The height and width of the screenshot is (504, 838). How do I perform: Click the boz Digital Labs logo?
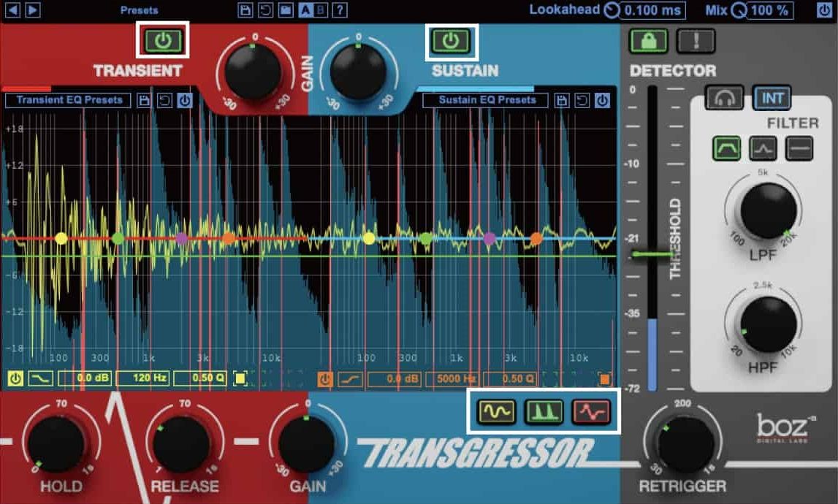click(785, 429)
